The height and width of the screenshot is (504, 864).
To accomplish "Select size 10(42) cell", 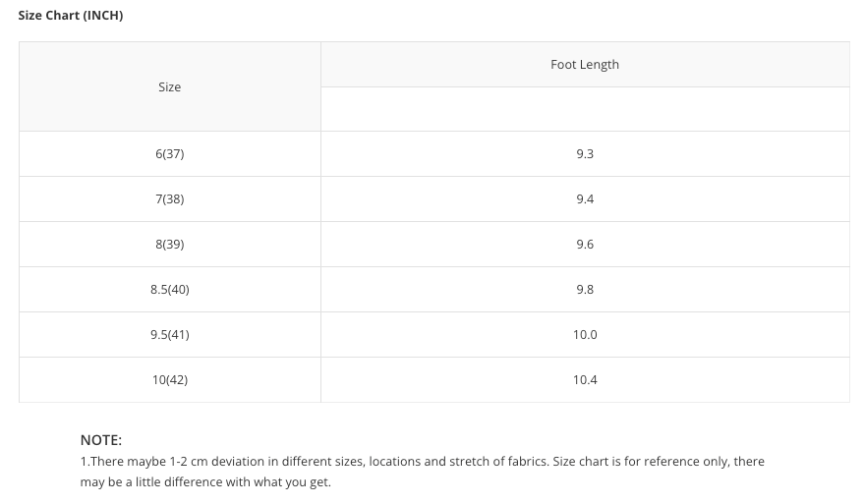I will pos(169,380).
